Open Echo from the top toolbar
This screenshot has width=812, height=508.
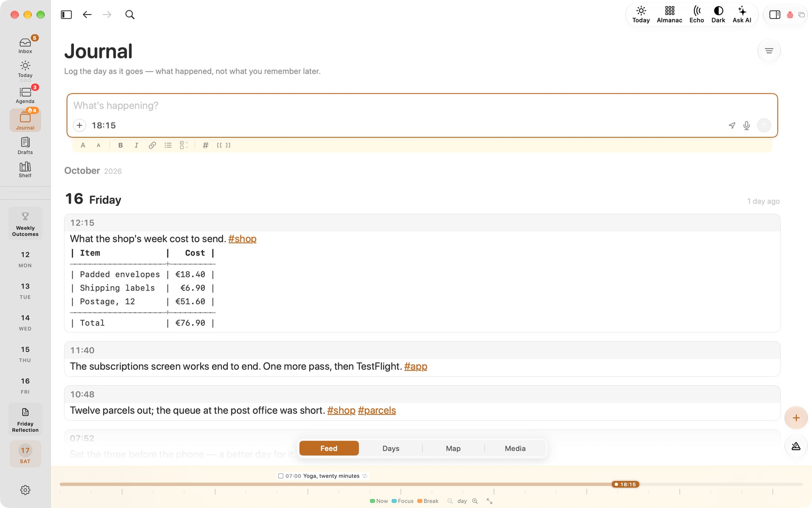pyautogui.click(x=697, y=15)
